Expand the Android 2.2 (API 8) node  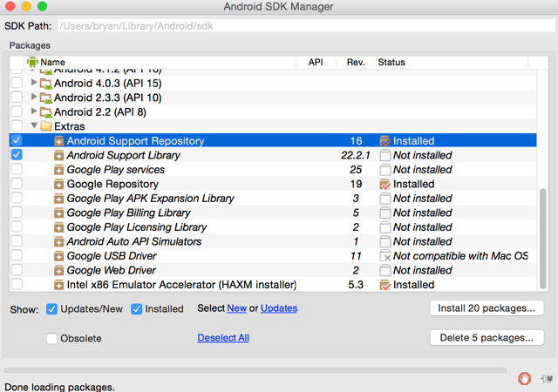pyautogui.click(x=34, y=112)
